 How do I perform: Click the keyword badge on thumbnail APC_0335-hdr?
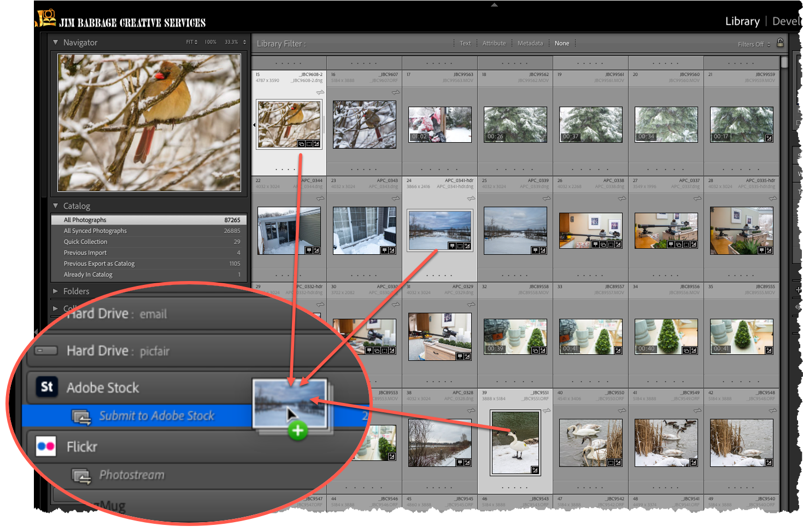tap(761, 250)
